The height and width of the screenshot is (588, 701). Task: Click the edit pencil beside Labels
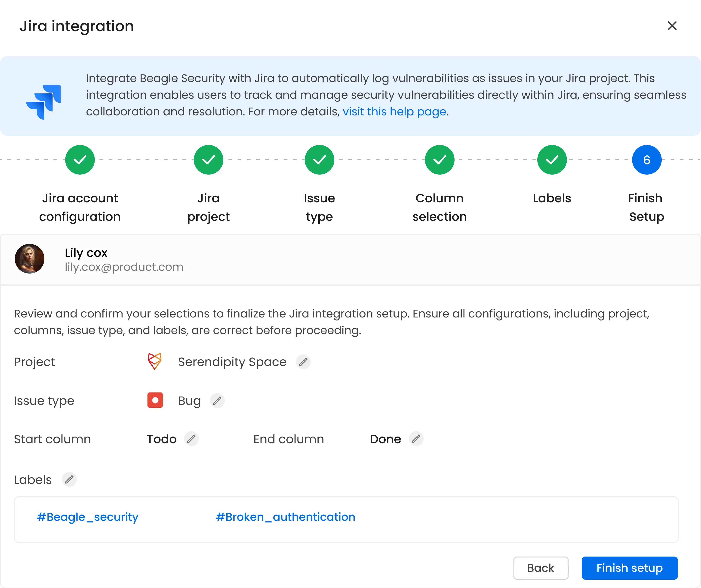click(x=69, y=480)
